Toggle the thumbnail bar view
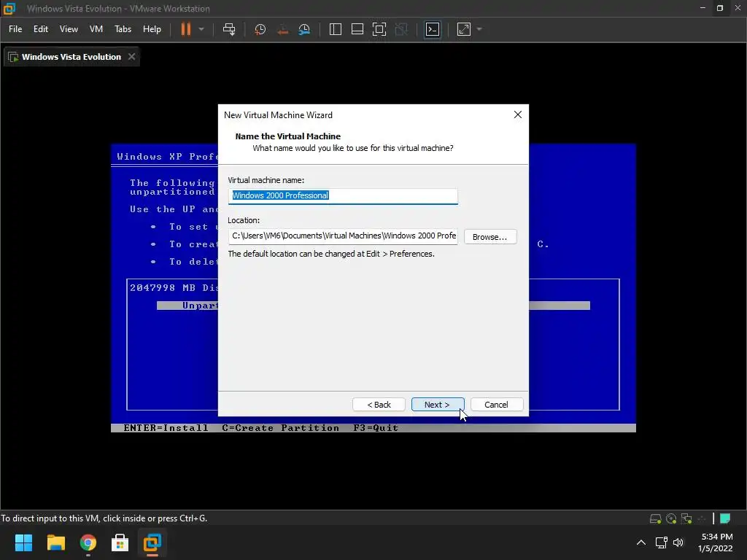The width and height of the screenshot is (747, 560). point(357,29)
